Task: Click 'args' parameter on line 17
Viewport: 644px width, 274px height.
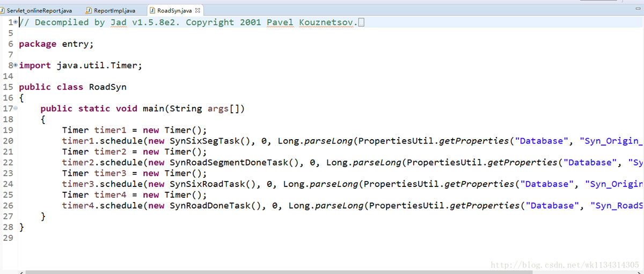Action: 218,109
